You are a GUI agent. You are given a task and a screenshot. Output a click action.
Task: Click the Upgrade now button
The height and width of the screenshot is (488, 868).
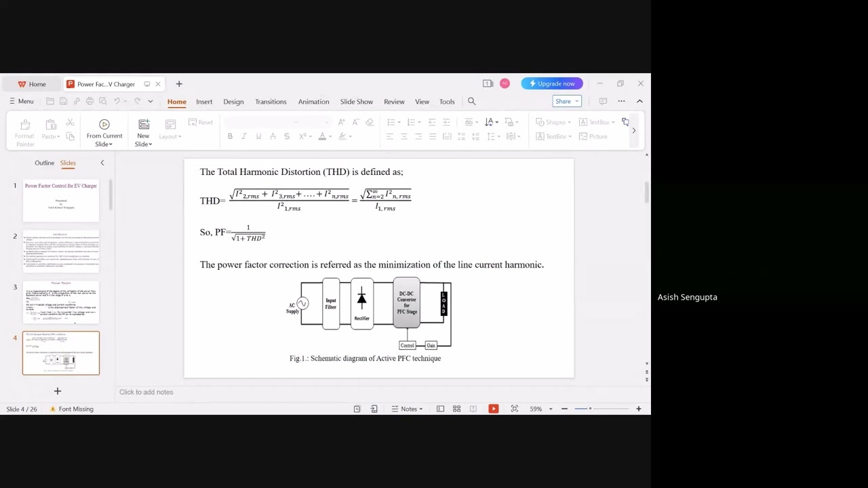click(552, 83)
